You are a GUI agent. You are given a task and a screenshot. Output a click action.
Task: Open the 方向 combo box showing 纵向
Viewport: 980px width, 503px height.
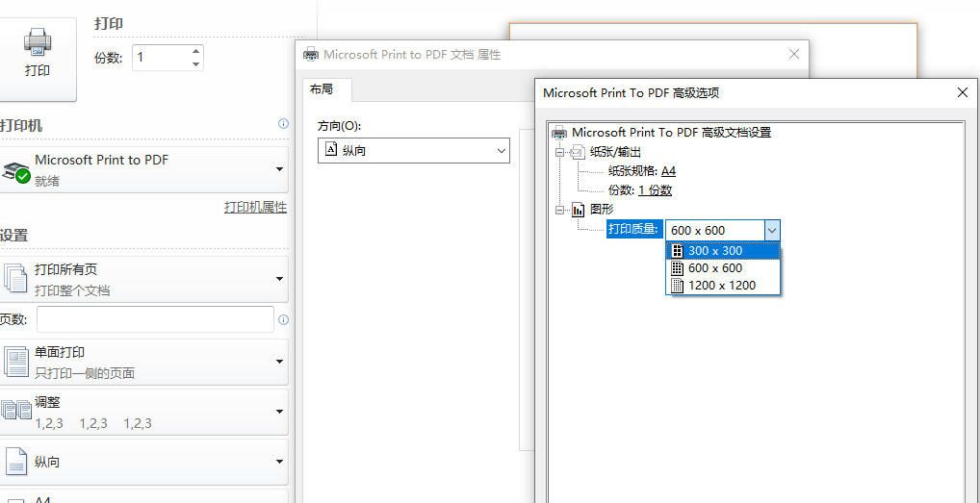(x=414, y=150)
